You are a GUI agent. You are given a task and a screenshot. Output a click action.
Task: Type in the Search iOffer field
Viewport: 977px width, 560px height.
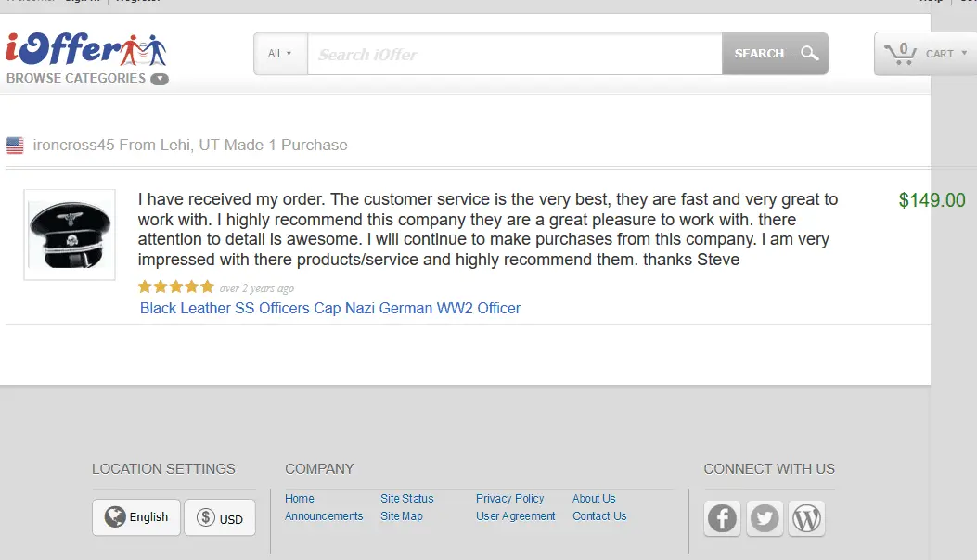click(x=514, y=55)
